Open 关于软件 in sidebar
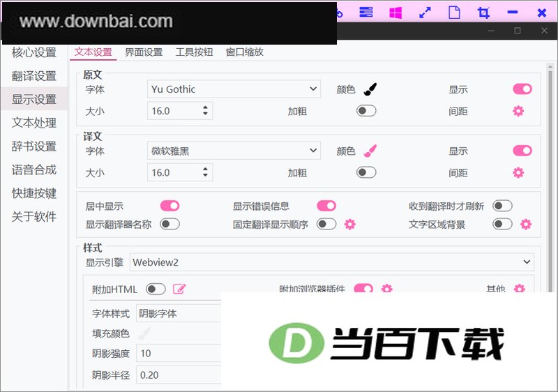Image resolution: width=558 pixels, height=392 pixels. (x=33, y=217)
